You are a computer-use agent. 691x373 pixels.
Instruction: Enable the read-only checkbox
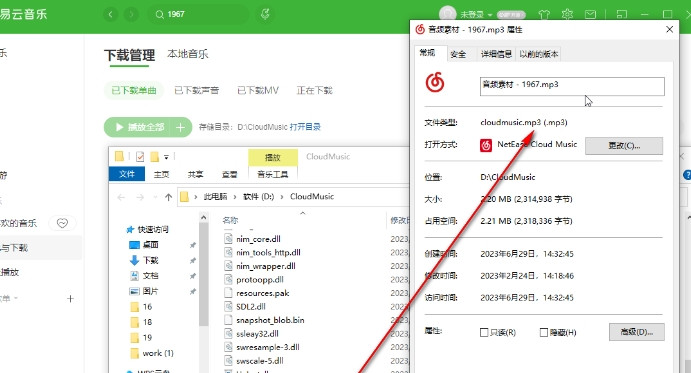pyautogui.click(x=484, y=332)
